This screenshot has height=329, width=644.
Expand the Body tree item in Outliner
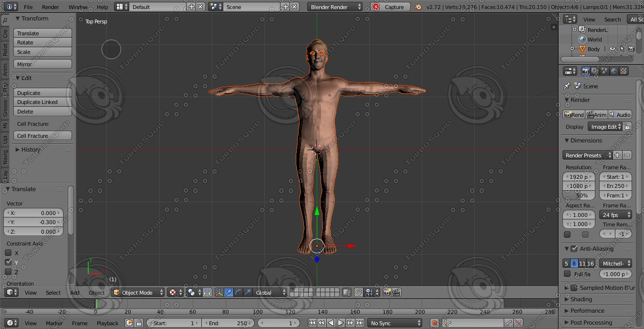point(572,49)
